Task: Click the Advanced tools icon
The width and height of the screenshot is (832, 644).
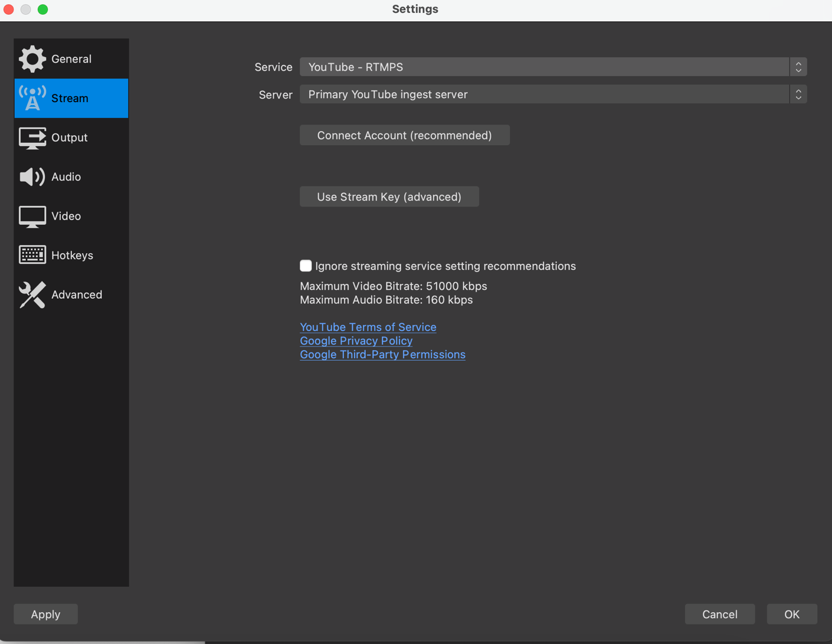Action: pos(32,295)
